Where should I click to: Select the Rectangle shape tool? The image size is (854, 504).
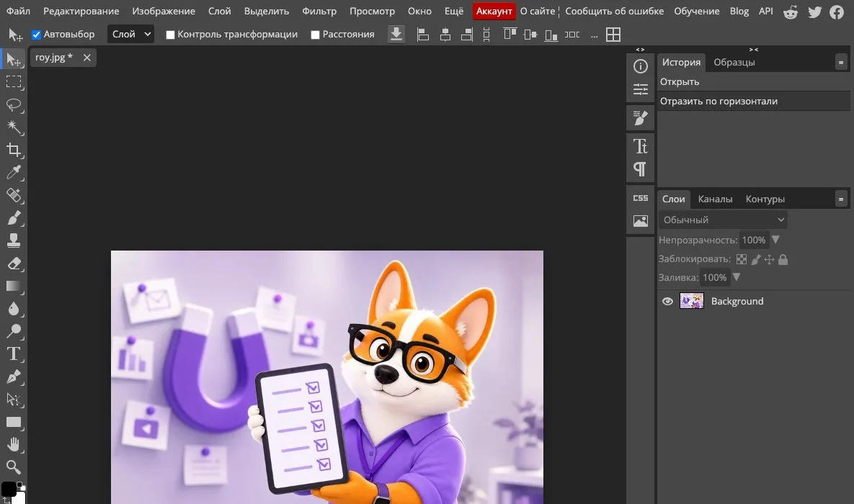pos(14,423)
